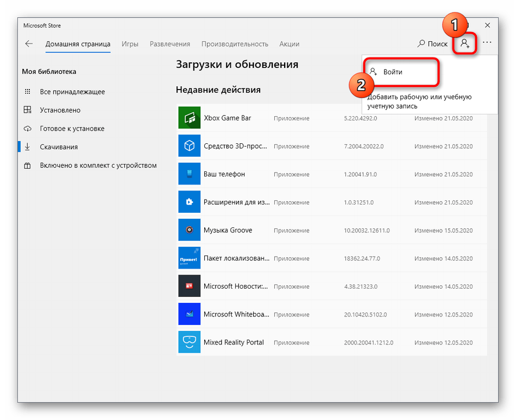Select Войти in the account menu
The image size is (516, 420).
click(x=393, y=72)
